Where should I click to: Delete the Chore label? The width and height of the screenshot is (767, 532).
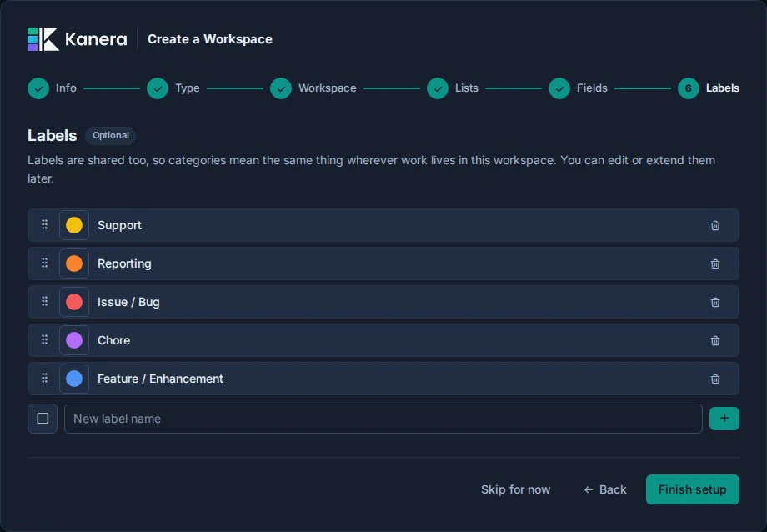715,340
